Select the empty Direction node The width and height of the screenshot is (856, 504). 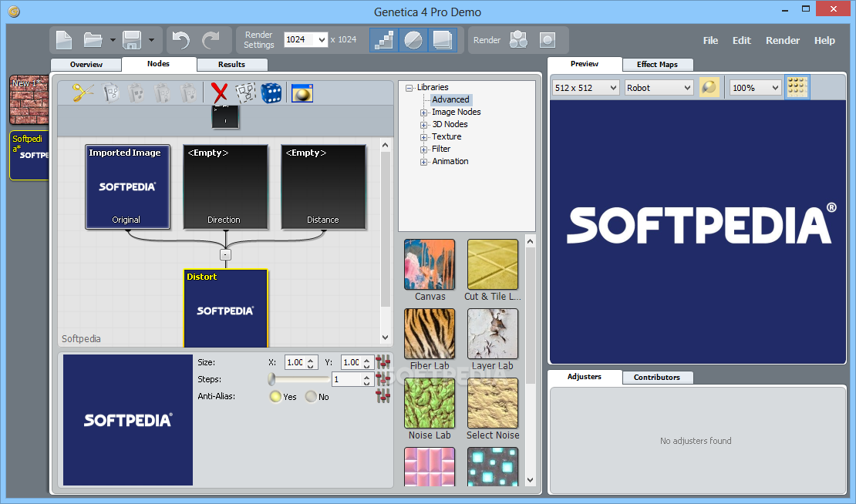click(x=225, y=186)
